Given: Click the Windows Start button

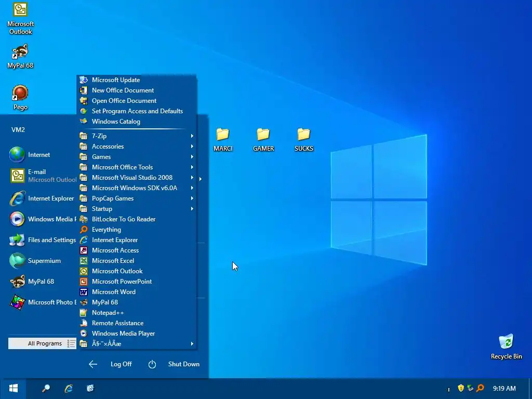Looking at the screenshot, I should tap(13, 389).
